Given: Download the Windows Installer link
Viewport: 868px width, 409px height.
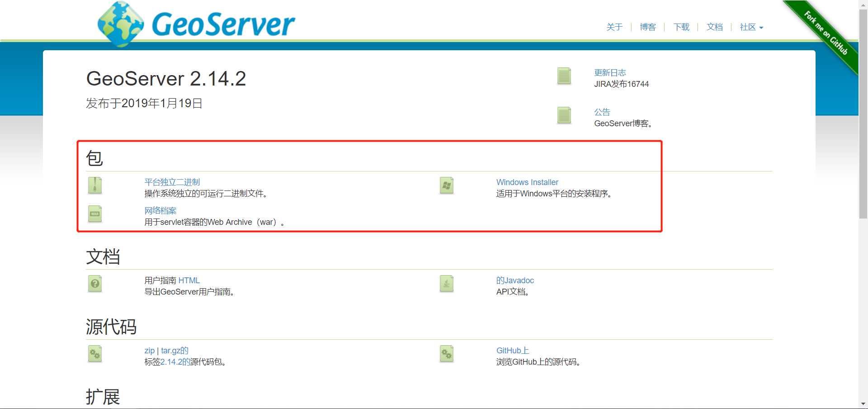Looking at the screenshot, I should click(527, 182).
